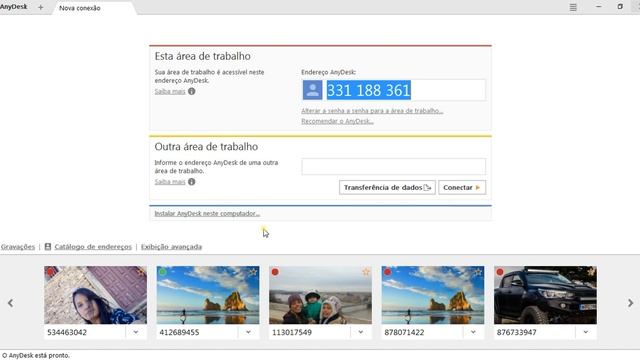Screen dimensions: 640x360
Task: Open Recomendar o AnyDesk link
Action: coord(337,121)
